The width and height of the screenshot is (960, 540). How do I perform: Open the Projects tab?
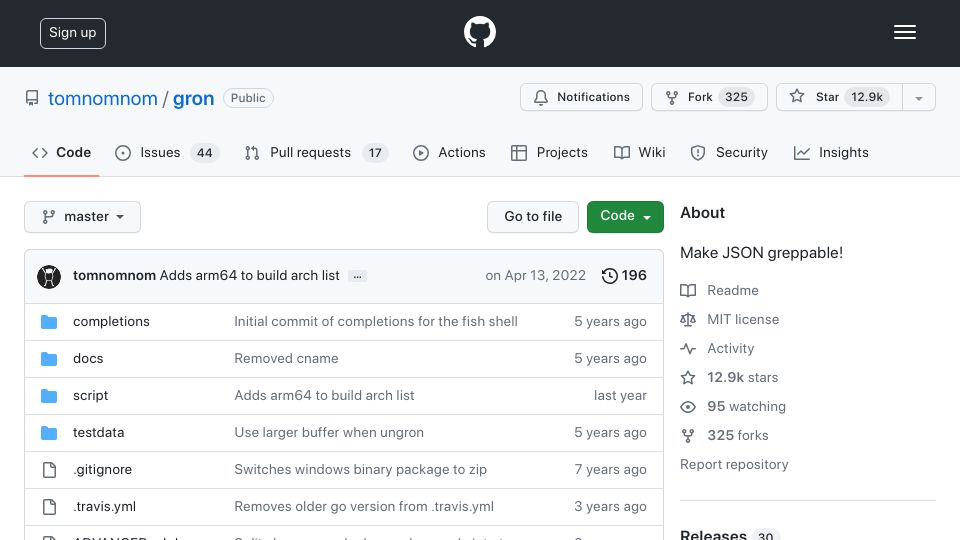pos(549,152)
